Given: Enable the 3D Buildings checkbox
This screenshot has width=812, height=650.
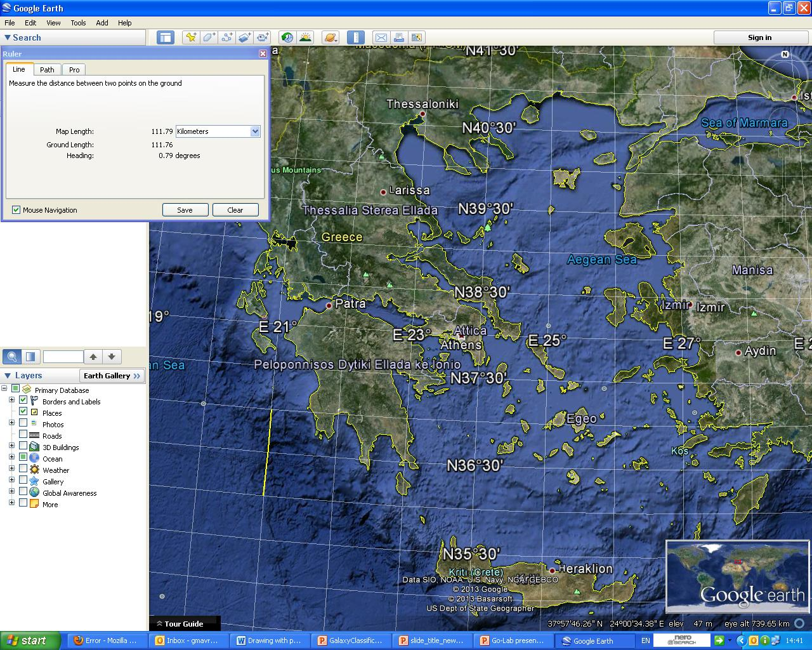Looking at the screenshot, I should tap(23, 446).
